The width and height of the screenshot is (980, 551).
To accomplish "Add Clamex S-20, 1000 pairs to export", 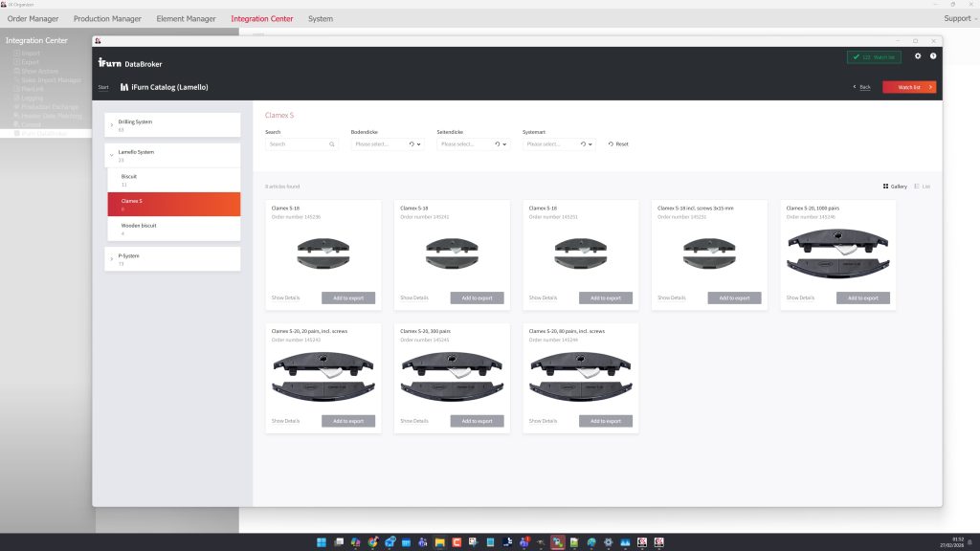I will [862, 298].
